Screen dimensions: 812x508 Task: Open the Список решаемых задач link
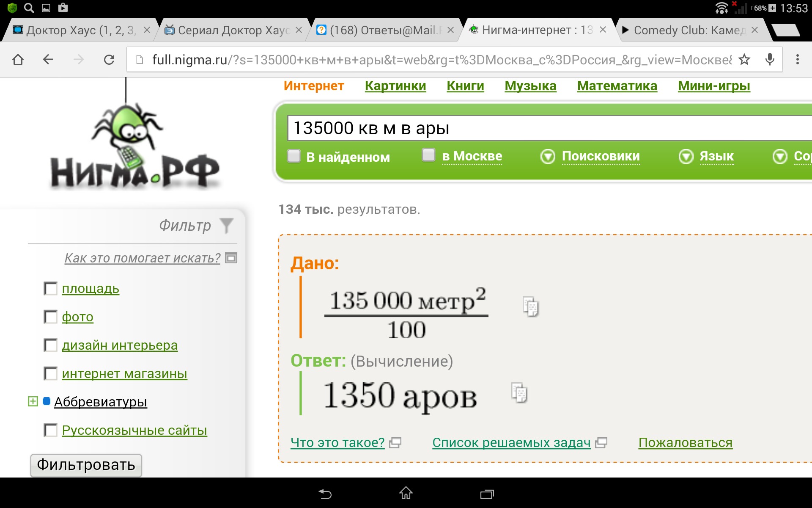click(511, 442)
